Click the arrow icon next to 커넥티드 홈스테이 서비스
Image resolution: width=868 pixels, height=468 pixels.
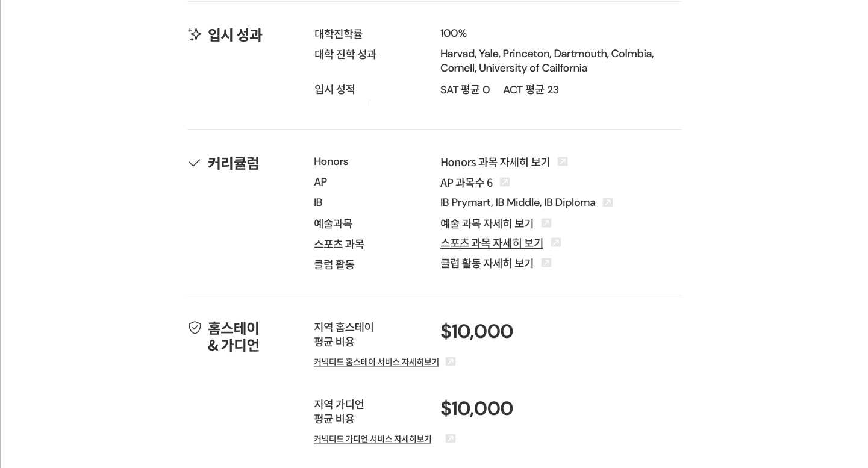451,362
